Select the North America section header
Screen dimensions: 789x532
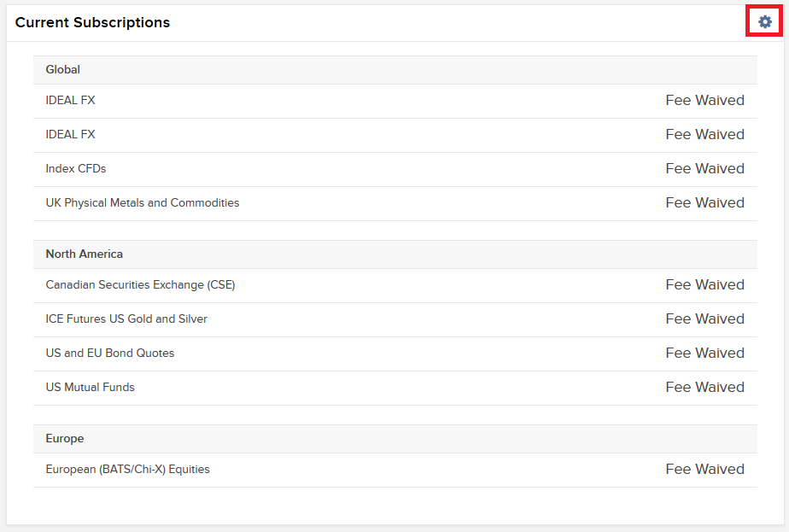point(85,254)
